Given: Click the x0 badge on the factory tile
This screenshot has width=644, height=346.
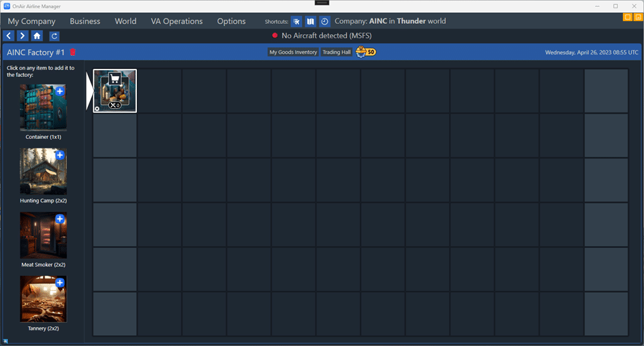Looking at the screenshot, I should [114, 106].
